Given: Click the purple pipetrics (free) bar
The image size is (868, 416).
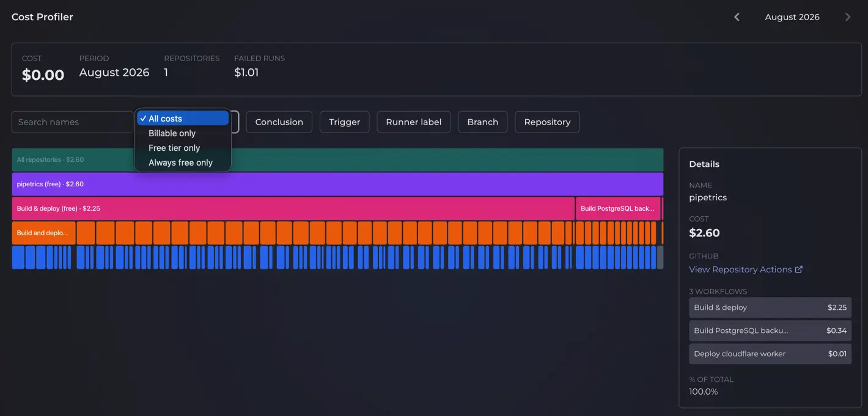Looking at the screenshot, I should (337, 184).
